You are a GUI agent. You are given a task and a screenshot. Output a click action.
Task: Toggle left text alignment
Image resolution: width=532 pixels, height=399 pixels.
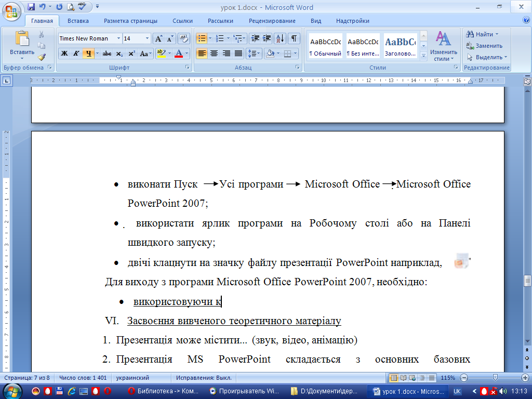click(x=202, y=54)
